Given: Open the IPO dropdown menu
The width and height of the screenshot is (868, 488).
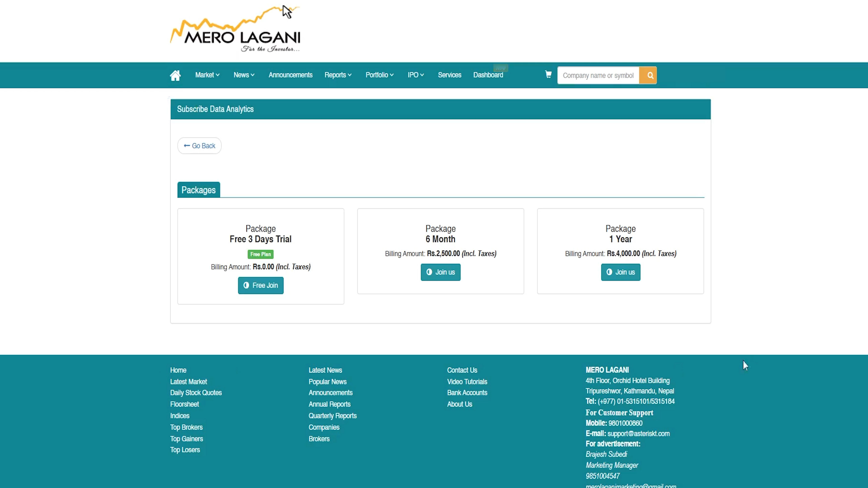Looking at the screenshot, I should [x=415, y=75].
